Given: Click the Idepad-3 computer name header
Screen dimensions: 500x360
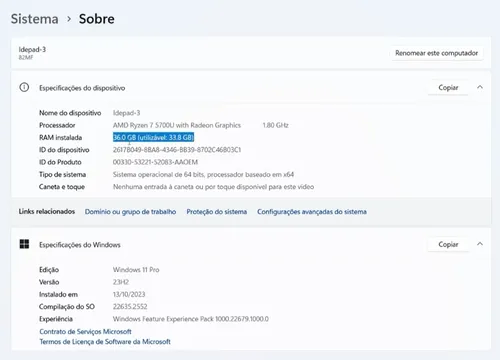Looking at the screenshot, I should pos(32,49).
